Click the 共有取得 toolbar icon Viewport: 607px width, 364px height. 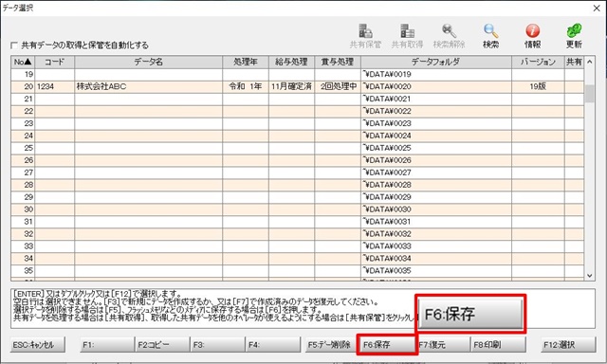(x=407, y=36)
